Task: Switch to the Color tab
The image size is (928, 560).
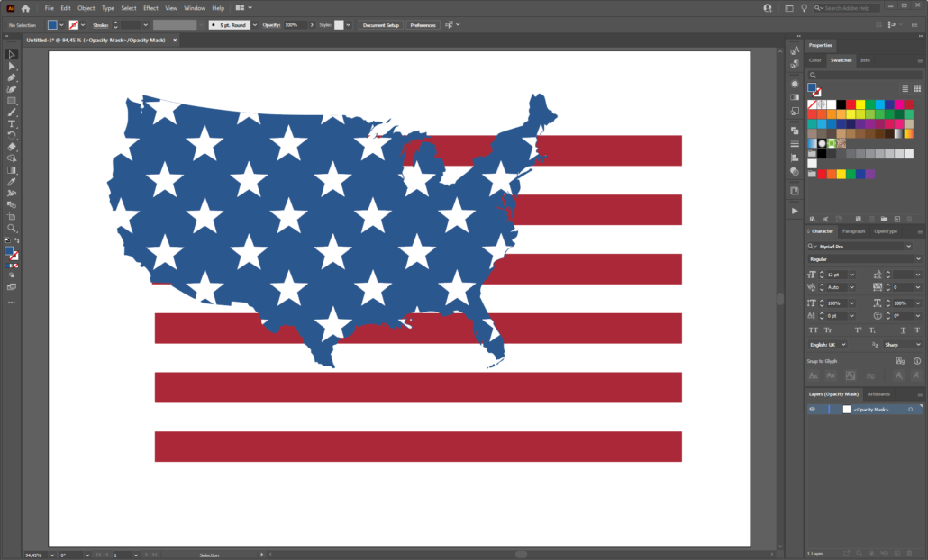Action: 815,60
